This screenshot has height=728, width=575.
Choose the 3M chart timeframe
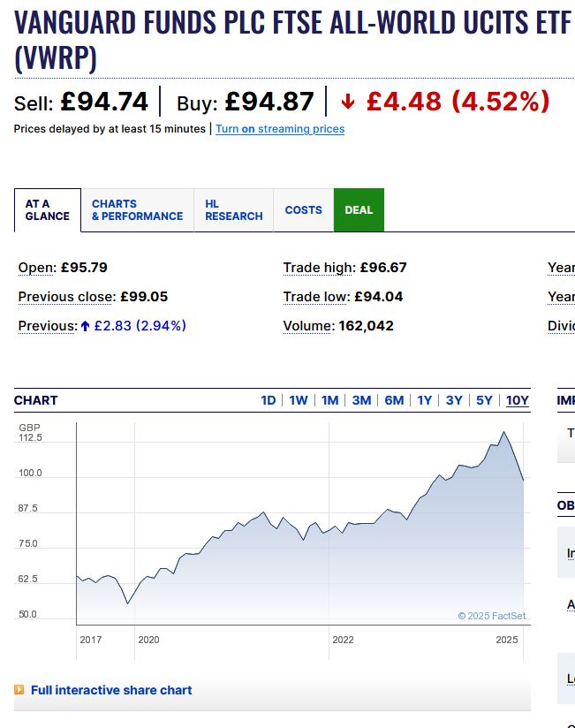[361, 400]
